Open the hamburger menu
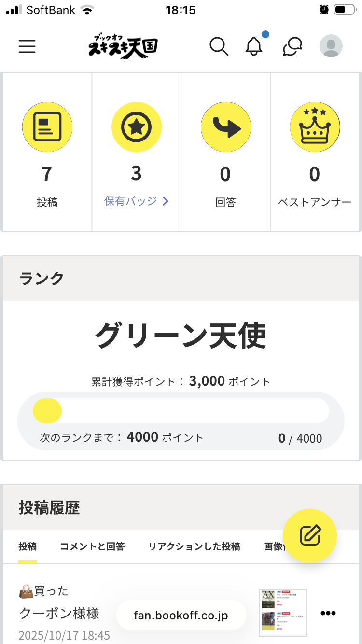This screenshot has width=362, height=644. [x=27, y=46]
